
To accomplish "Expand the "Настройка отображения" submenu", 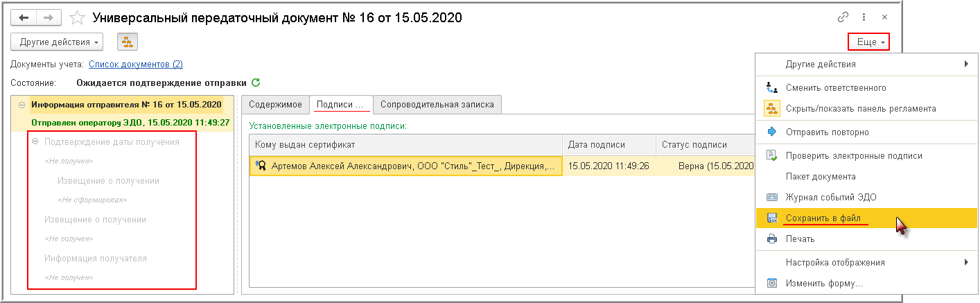I will pyautogui.click(x=966, y=262).
